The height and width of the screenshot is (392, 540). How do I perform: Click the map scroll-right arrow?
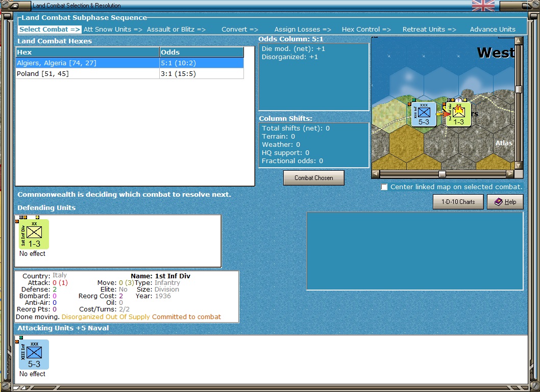click(510, 174)
